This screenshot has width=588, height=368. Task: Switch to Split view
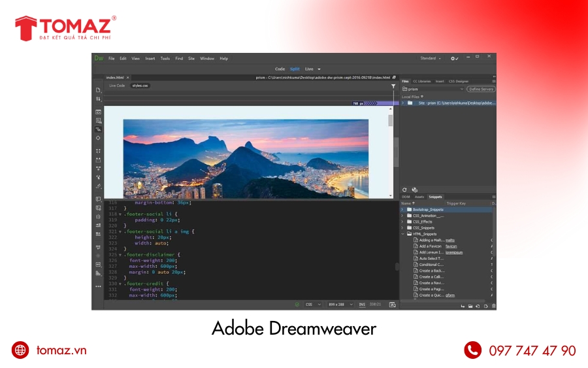point(295,69)
